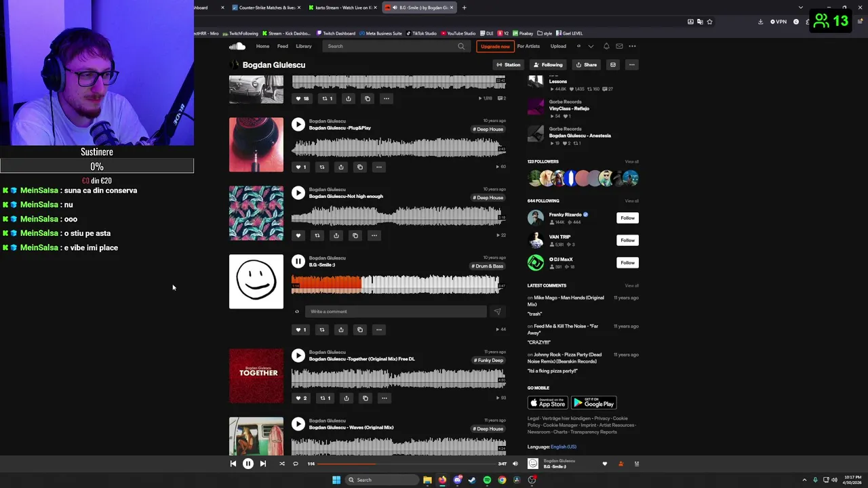Image resolution: width=868 pixels, height=488 pixels.
Task: Open the For Artists link
Action: [x=528, y=46]
